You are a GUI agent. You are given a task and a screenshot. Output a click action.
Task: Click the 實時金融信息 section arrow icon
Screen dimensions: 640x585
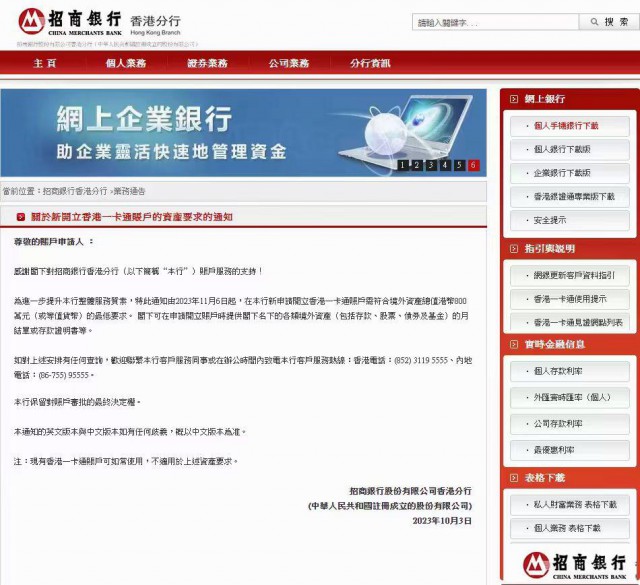[514, 345]
